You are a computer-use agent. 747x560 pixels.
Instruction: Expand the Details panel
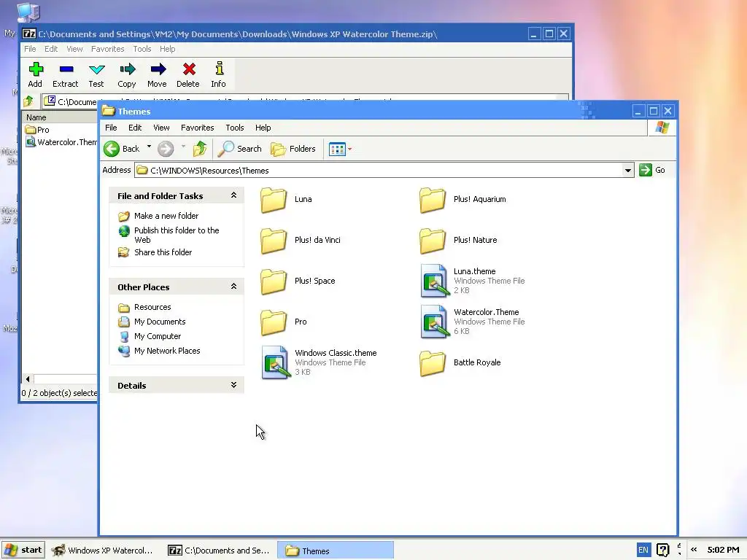pos(233,385)
